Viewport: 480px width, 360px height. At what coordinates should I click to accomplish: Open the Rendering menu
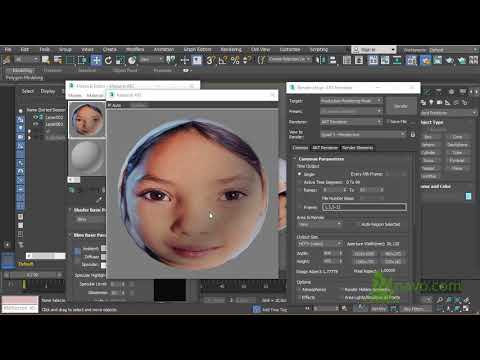click(231, 49)
